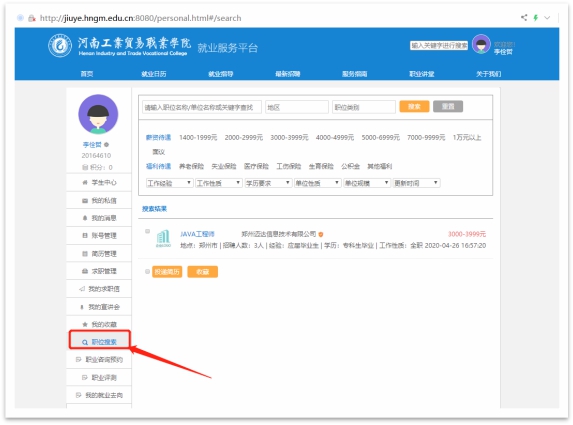
Task: Click the large profile avatar in the sidebar
Action: coord(98,114)
